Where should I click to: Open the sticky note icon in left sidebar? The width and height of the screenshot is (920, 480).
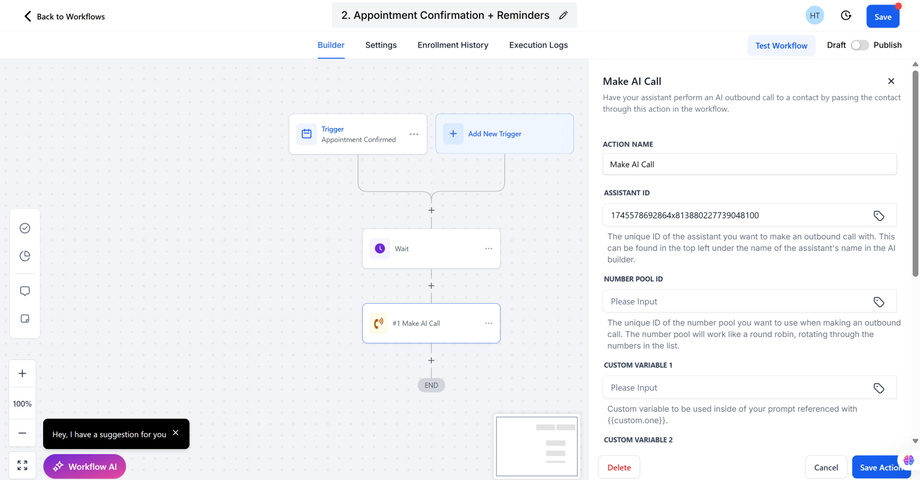pyautogui.click(x=25, y=319)
